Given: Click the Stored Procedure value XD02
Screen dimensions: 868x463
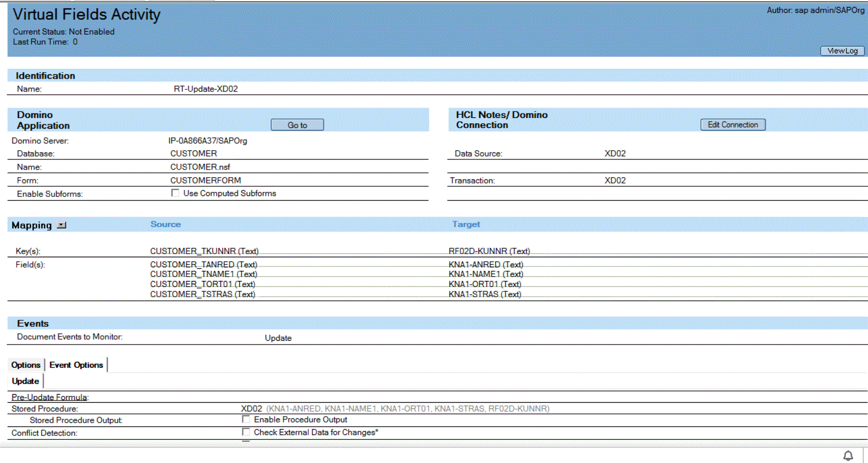Looking at the screenshot, I should click(x=252, y=409).
